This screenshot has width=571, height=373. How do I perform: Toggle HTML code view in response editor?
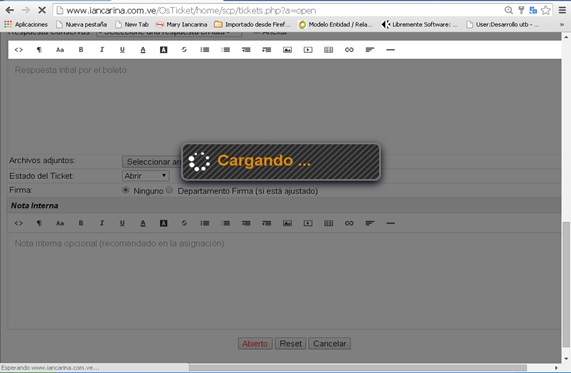click(x=19, y=50)
